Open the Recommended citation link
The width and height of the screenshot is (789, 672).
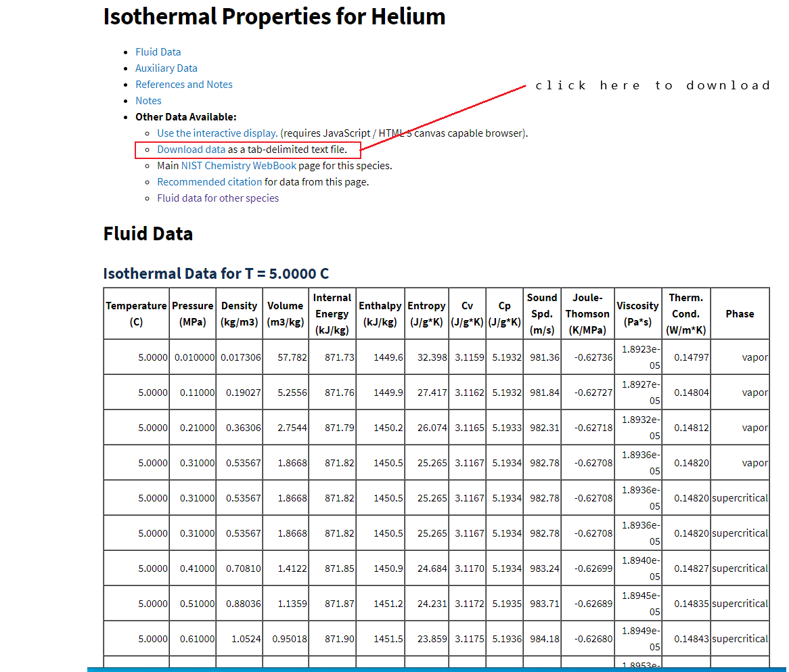pyautogui.click(x=209, y=182)
